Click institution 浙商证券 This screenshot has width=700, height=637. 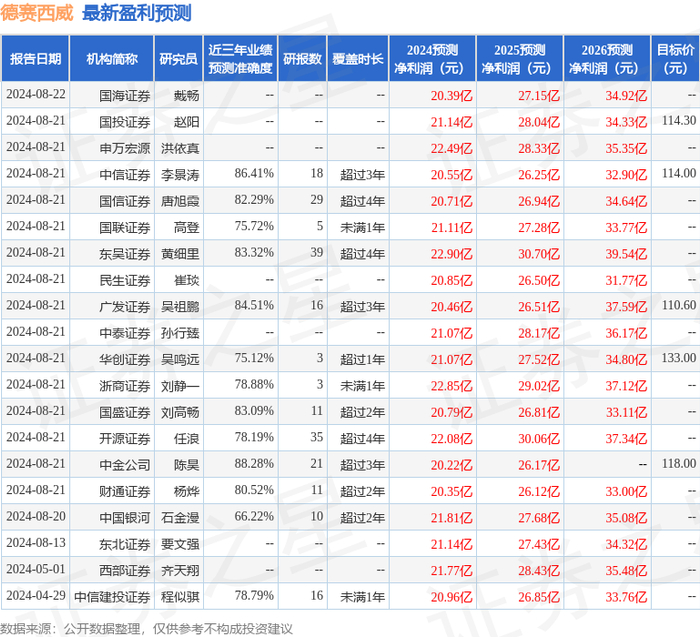(x=125, y=385)
